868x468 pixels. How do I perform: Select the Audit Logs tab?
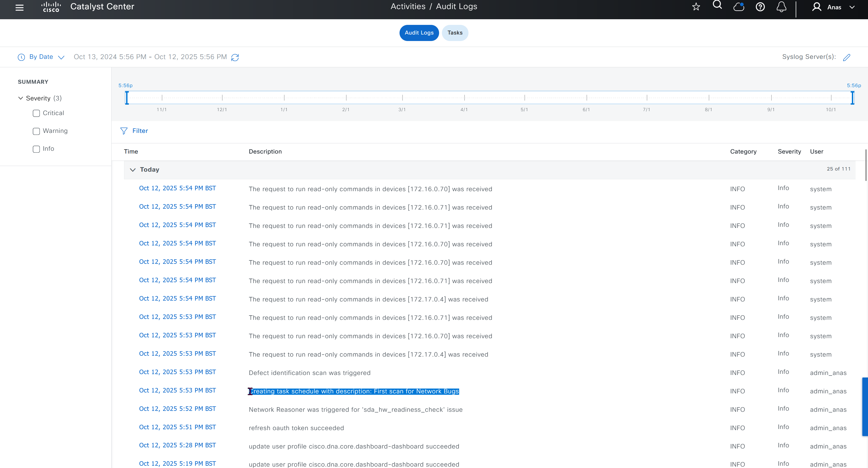(419, 33)
